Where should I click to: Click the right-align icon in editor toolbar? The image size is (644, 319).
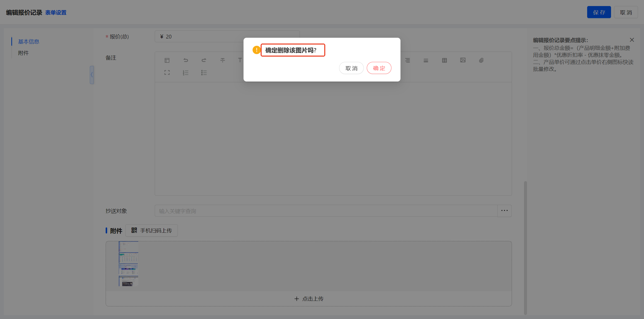point(408,60)
